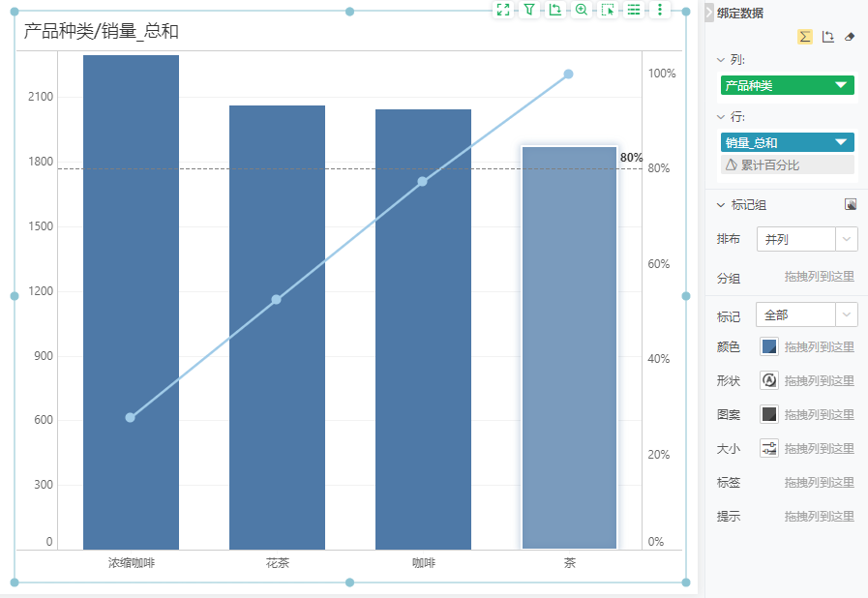
Task: Click the image icon next to 标记组
Action: 851,203
